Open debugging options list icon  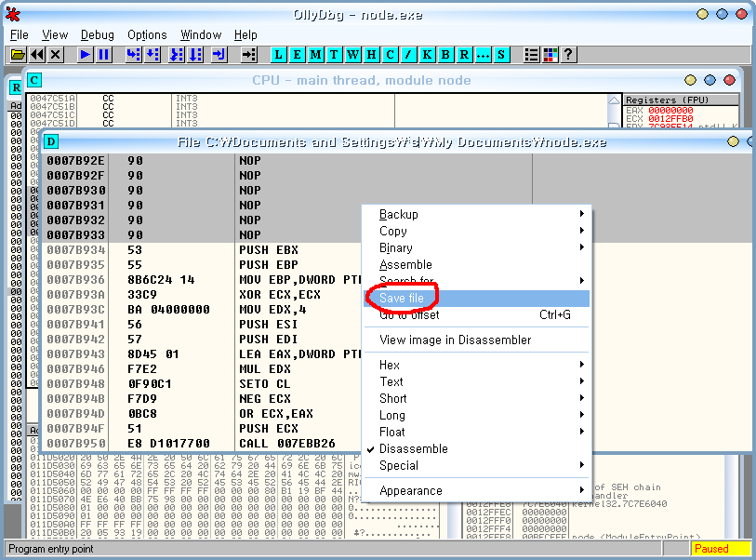[x=531, y=55]
